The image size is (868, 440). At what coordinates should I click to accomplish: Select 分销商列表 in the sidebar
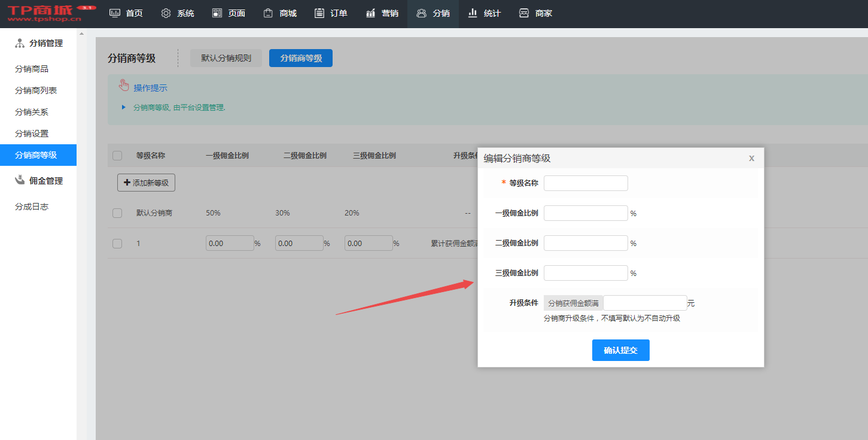click(36, 90)
